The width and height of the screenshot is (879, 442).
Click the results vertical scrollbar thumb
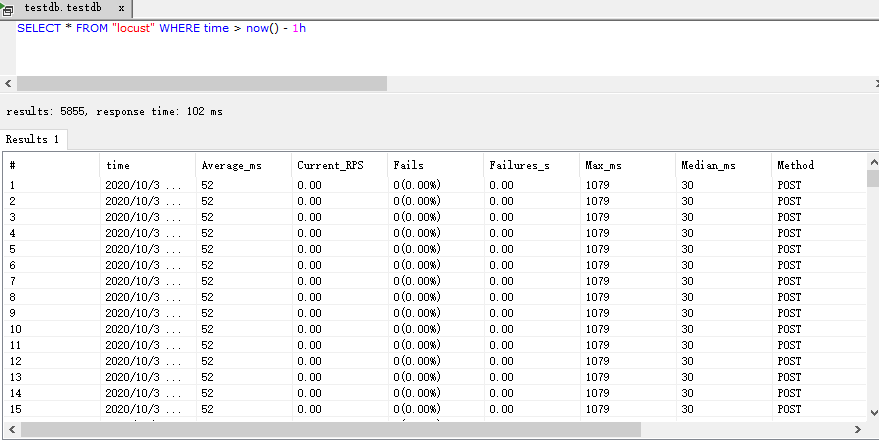pos(873,178)
